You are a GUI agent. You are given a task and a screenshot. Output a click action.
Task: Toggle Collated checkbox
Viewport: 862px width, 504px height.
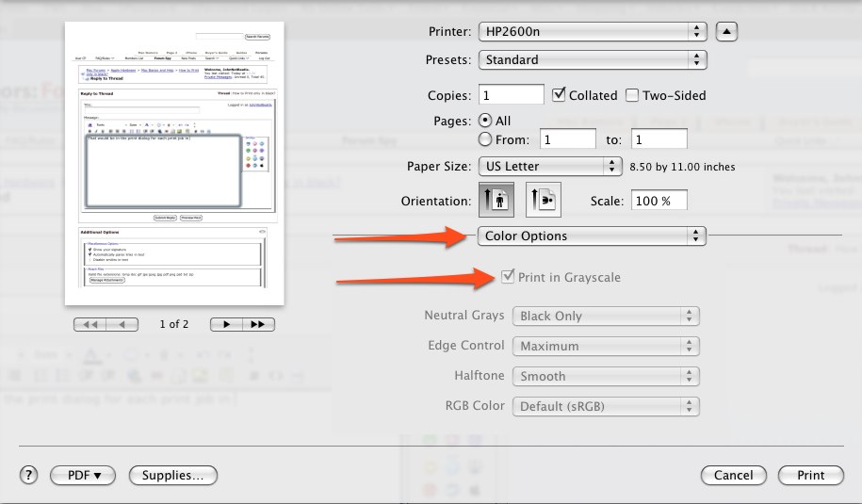pos(559,94)
